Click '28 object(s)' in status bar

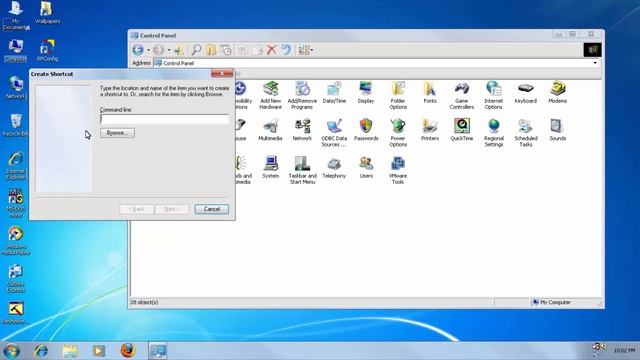(x=144, y=302)
